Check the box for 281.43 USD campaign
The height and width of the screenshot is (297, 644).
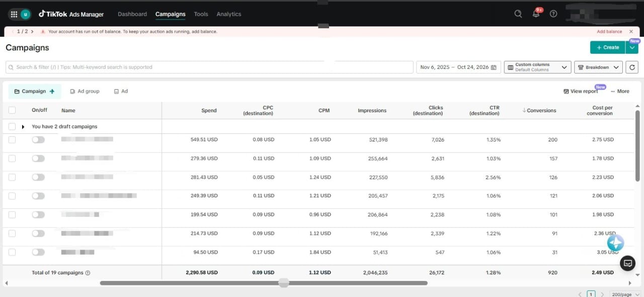point(12,177)
